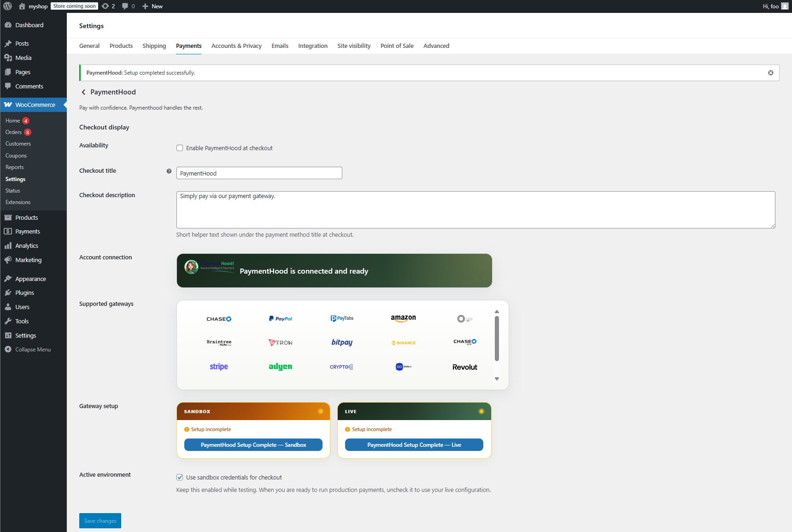Click the PayPal gateway logo
The width and height of the screenshot is (792, 532).
(281, 318)
